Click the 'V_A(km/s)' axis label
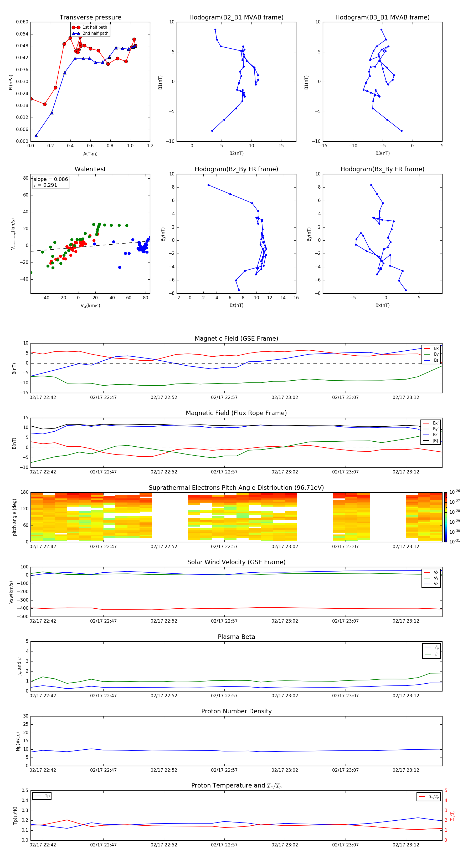 click(x=90, y=306)
